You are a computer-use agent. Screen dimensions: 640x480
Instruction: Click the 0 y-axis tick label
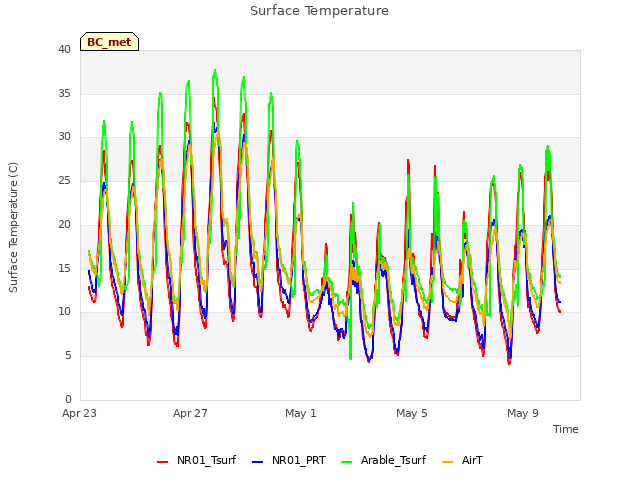[x=68, y=399]
